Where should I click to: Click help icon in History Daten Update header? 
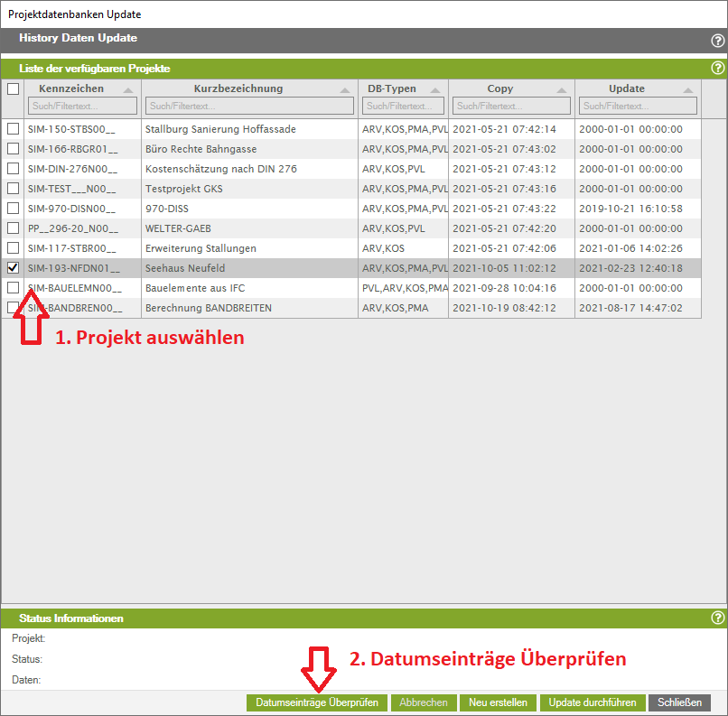(x=717, y=41)
